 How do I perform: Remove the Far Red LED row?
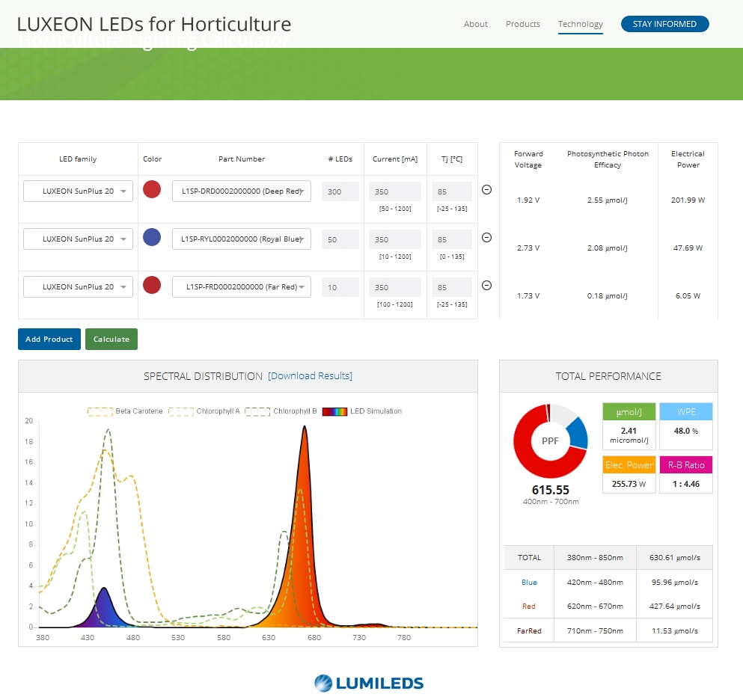tap(486, 285)
